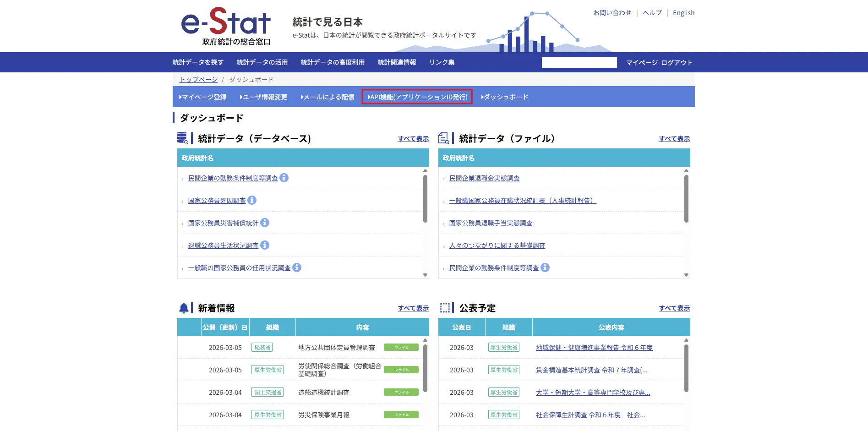
Task: Show all 統計データ（ファイル） entries
Action: 674,139
